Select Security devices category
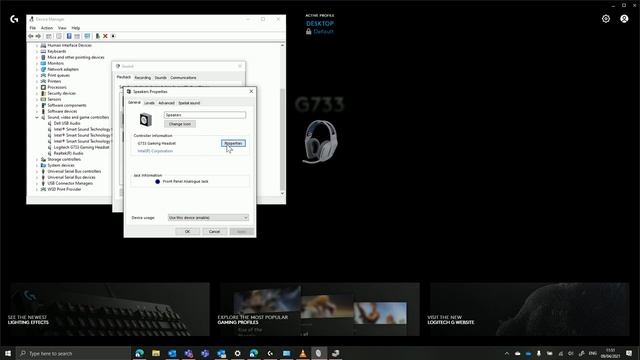This screenshot has height=360, width=640. [62, 93]
